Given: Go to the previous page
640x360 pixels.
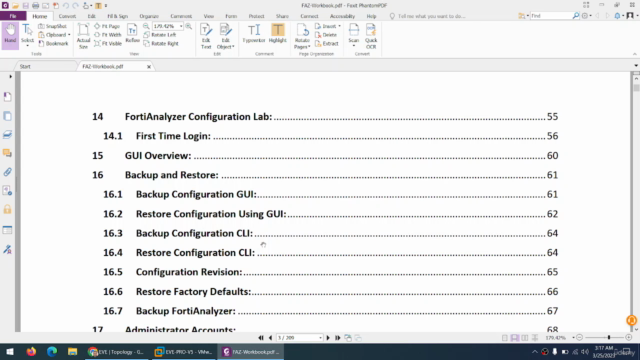Looking at the screenshot, I should pos(270,338).
